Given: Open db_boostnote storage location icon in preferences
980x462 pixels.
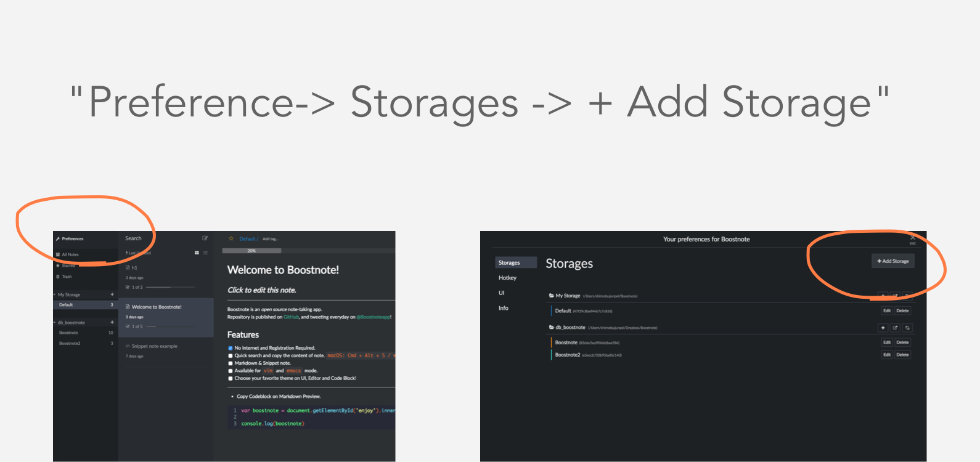Looking at the screenshot, I should [x=896, y=328].
